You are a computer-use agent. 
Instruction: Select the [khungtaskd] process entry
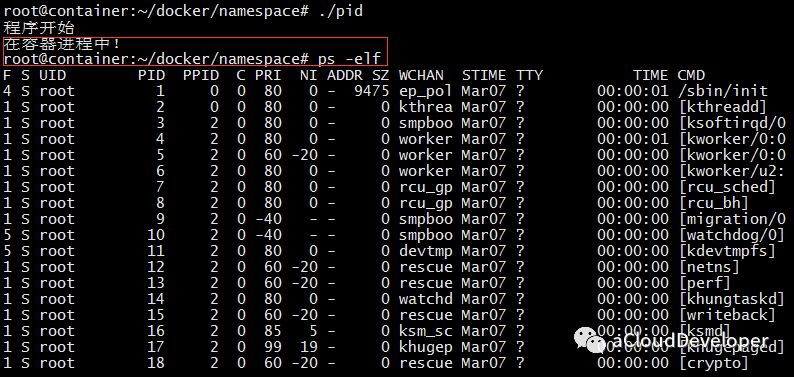click(732, 299)
